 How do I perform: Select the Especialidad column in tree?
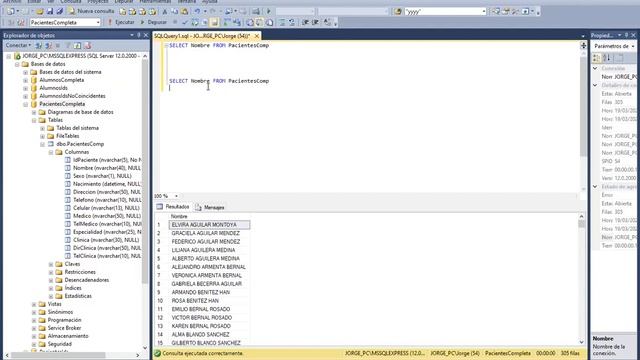(107, 232)
